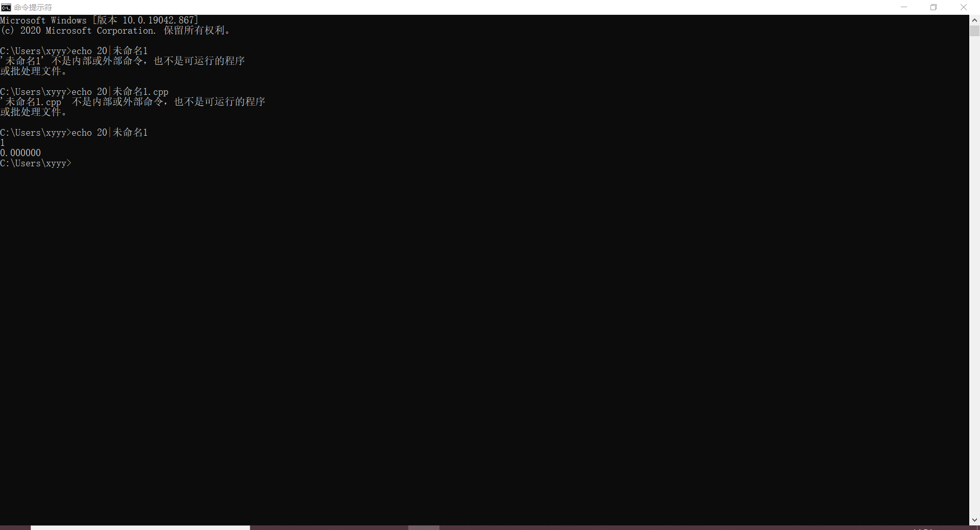Click the '未命名1.cpp' error message line
Screen dimensions: 980x530
[x=133, y=102]
